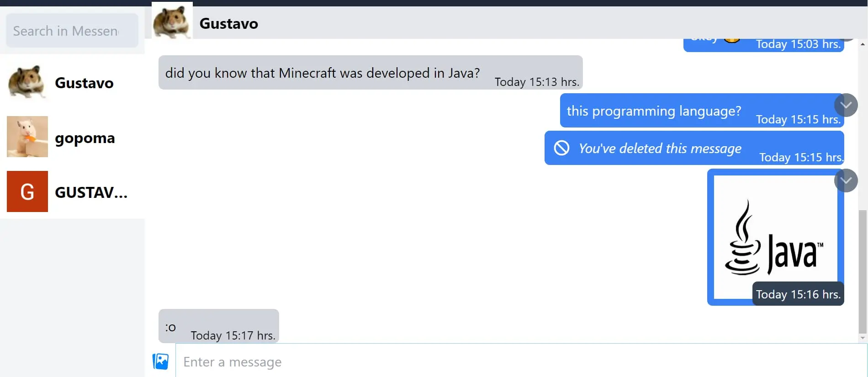Open Gustavo's profile picture in the chat header
This screenshot has height=377, width=868.
172,22
